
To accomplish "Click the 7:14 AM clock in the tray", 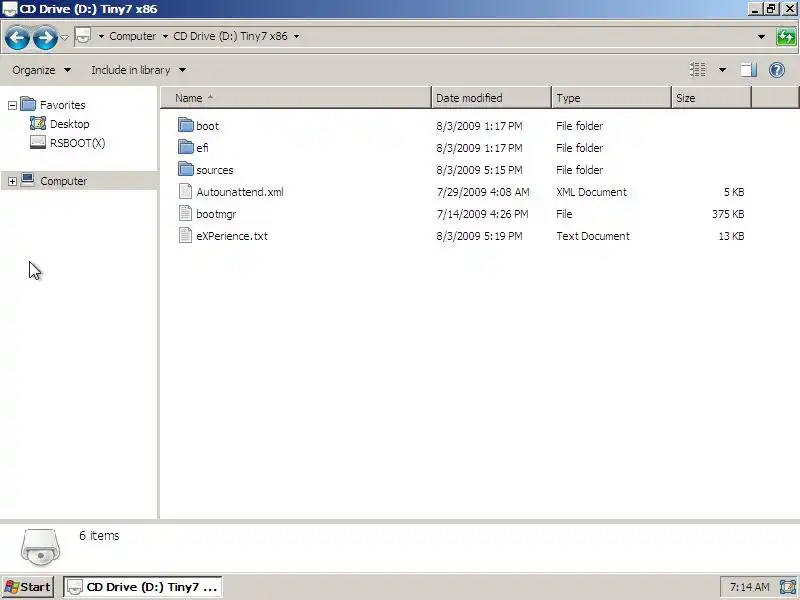I will tap(749, 587).
